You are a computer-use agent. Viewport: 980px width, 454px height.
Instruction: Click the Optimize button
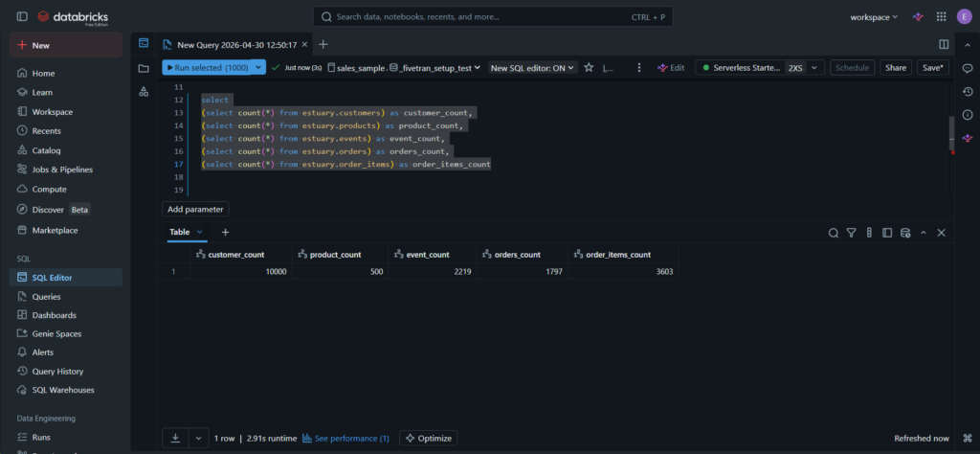coord(428,439)
